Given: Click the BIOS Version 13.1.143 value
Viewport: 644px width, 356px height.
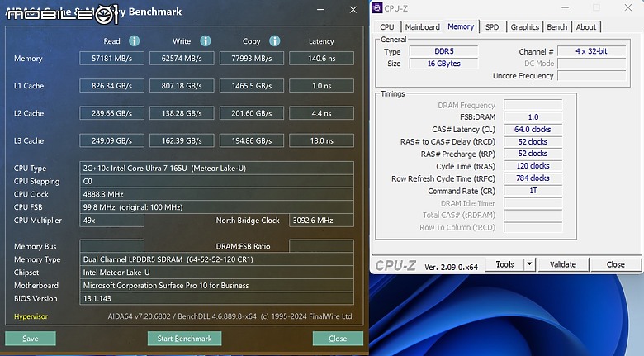Looking at the screenshot, I should 216,298.
